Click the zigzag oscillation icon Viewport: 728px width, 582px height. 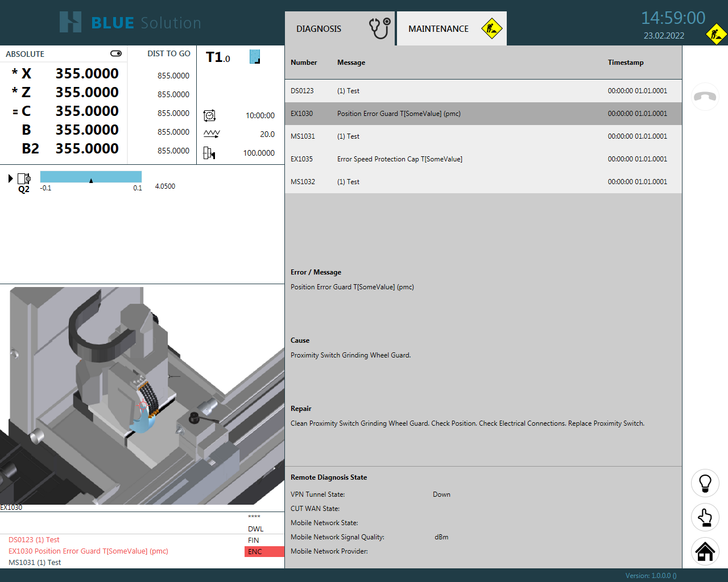tap(212, 134)
